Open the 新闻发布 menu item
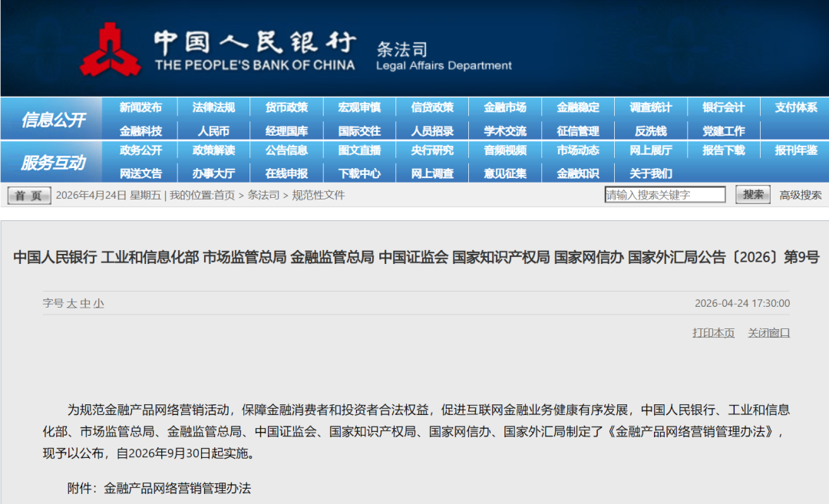 140,107
